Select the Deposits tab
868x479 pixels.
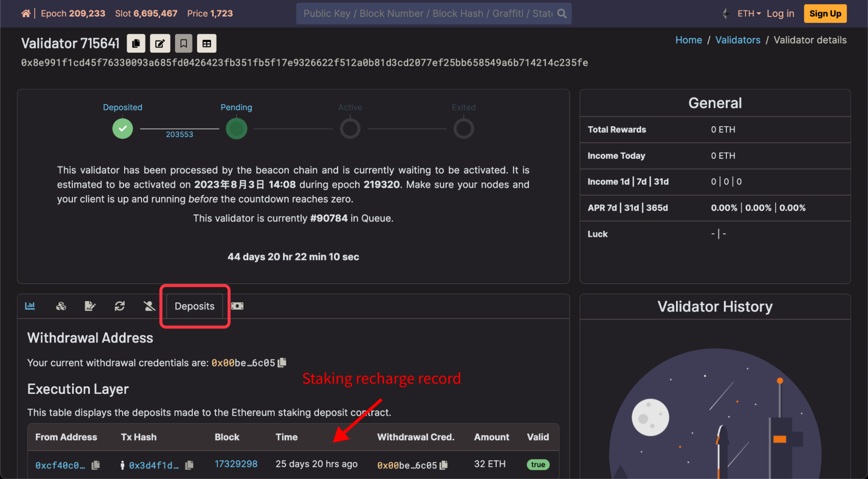(195, 306)
